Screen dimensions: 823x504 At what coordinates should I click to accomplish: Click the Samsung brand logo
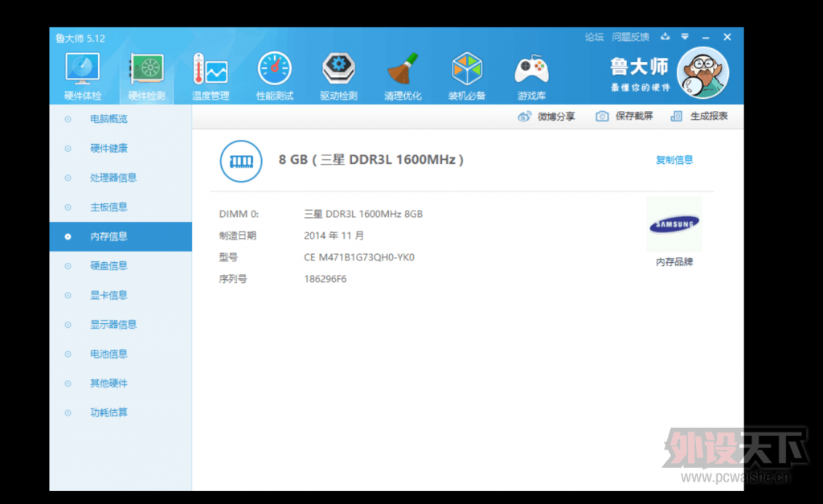click(x=674, y=225)
